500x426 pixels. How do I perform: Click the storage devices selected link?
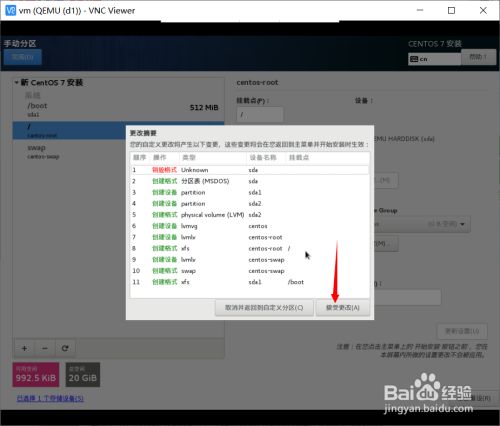[x=50, y=398]
